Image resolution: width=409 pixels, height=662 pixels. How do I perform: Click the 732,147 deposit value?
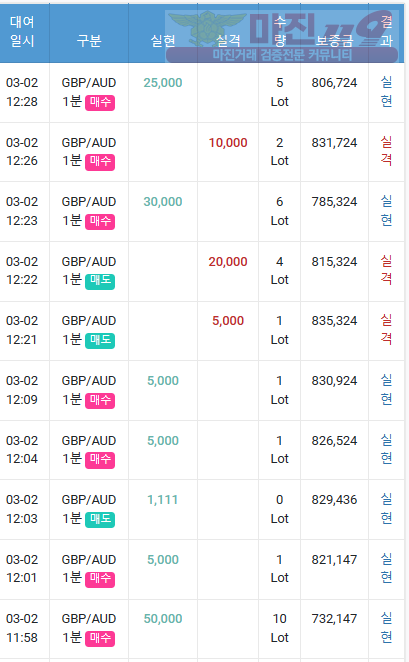click(x=334, y=619)
